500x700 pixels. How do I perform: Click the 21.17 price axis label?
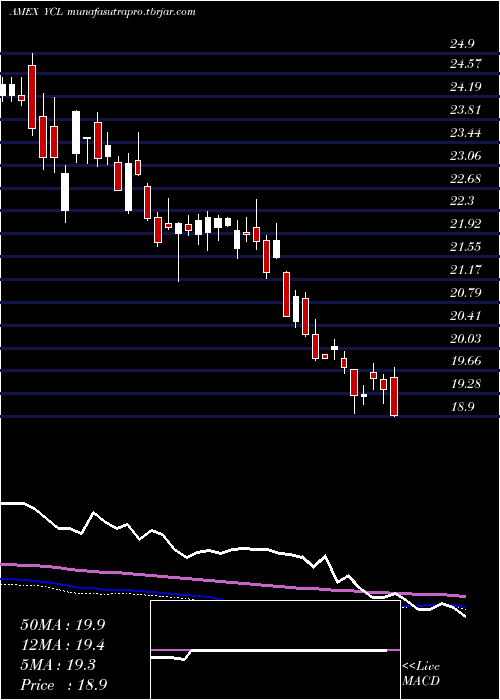466,270
